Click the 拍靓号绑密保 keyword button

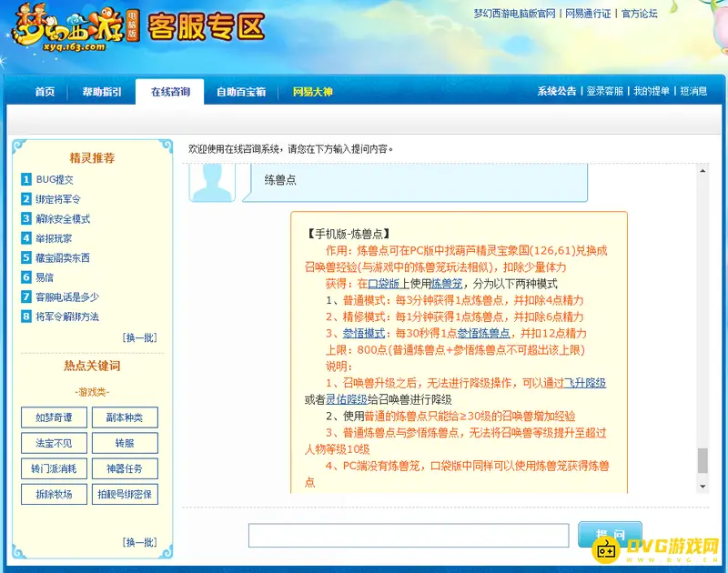(x=125, y=494)
